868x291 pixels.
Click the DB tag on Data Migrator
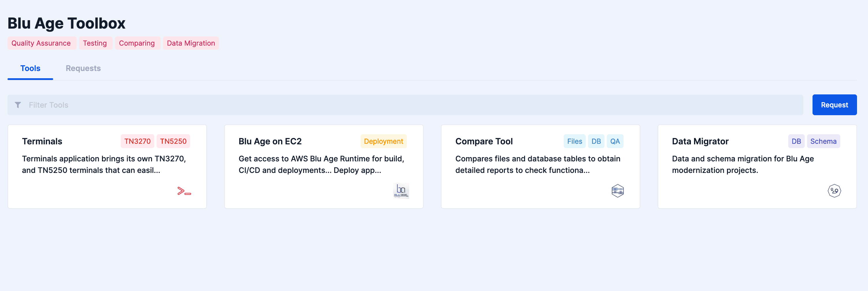796,141
